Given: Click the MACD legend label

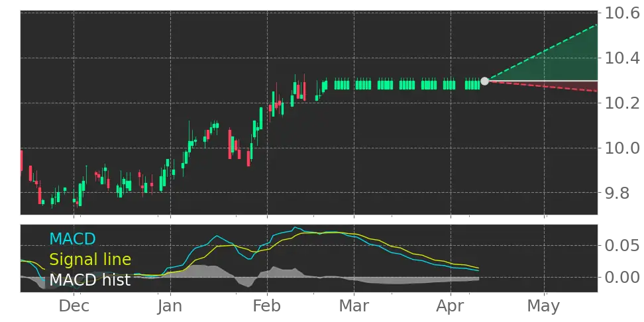Looking at the screenshot, I should click(x=72, y=239).
